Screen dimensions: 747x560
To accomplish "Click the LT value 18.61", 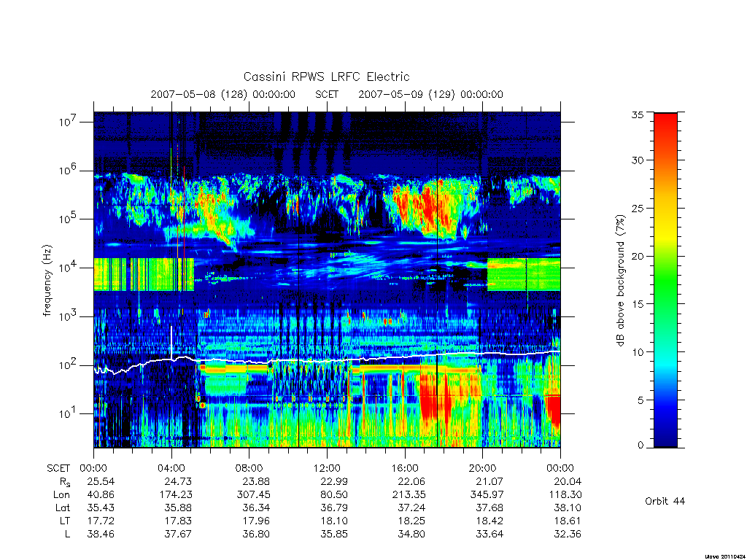I will click(568, 521).
